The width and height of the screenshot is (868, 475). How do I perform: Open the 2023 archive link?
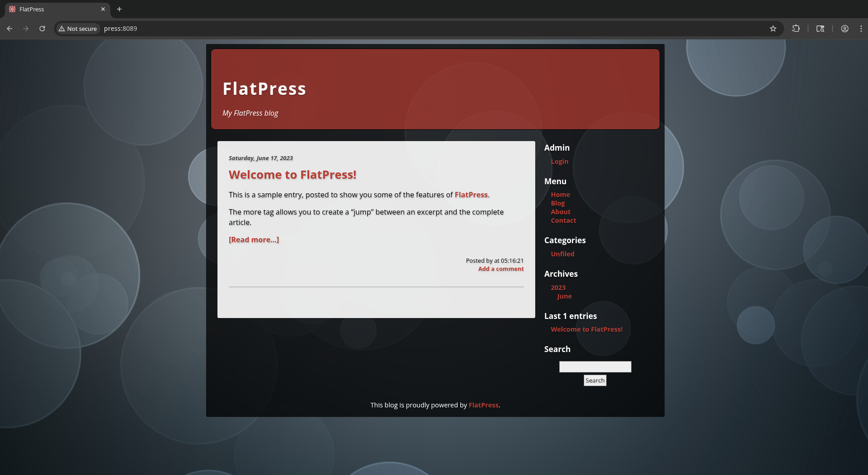coord(558,288)
